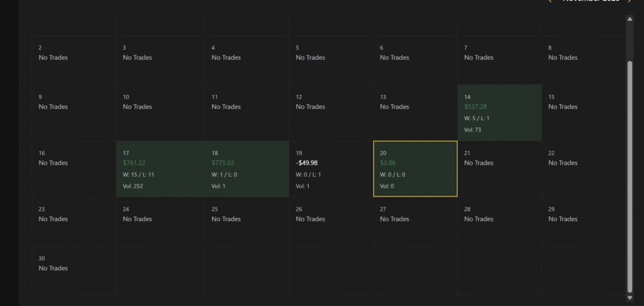This screenshot has width=644, height=306.
Task: Click the highlighted day 20 cell
Action: [x=415, y=169]
